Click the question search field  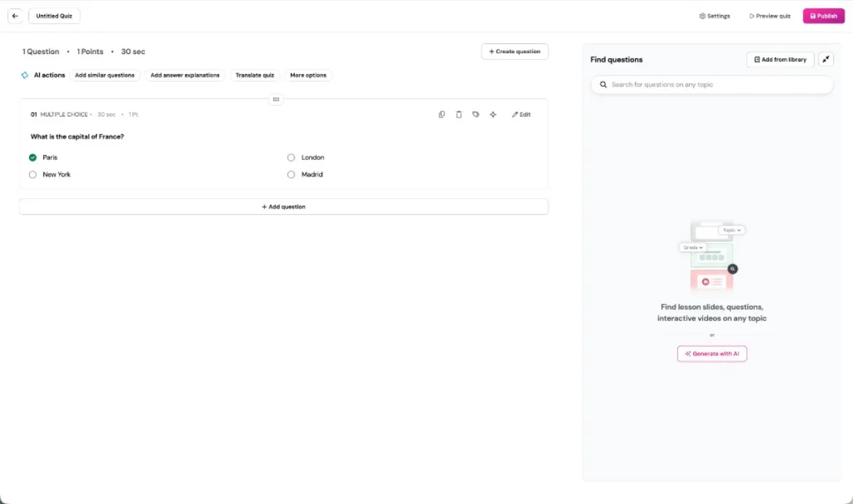(x=712, y=85)
